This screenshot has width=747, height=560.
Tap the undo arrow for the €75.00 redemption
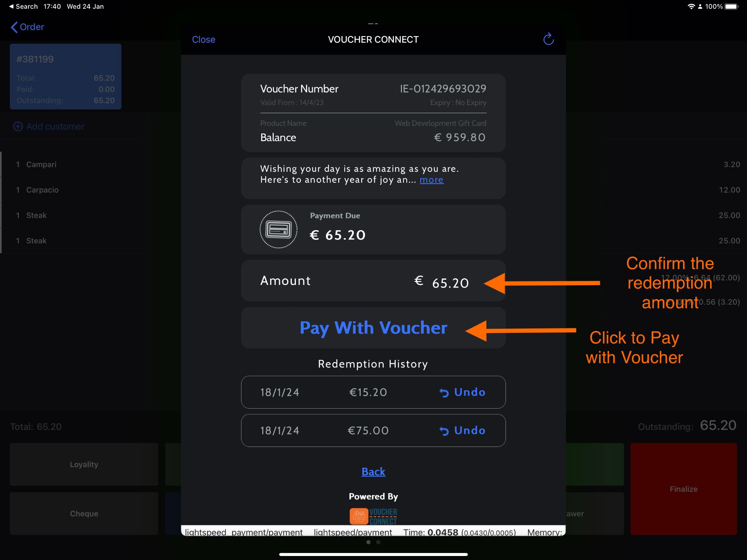pyautogui.click(x=444, y=431)
